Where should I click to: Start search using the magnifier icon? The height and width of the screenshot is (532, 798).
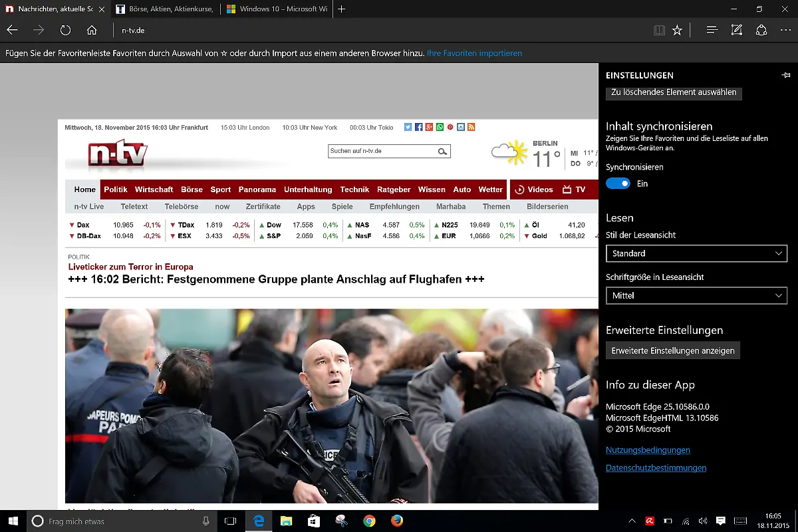point(442,151)
